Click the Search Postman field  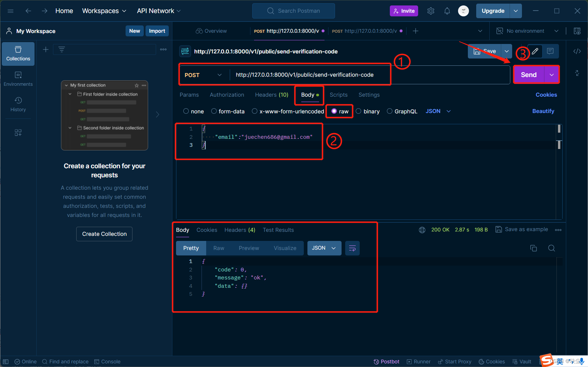tap(294, 11)
